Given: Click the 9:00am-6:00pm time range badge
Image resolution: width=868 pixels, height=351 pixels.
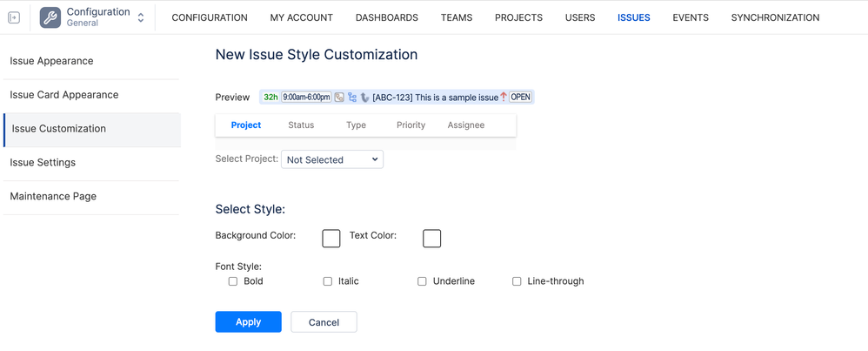Looking at the screenshot, I should [306, 98].
